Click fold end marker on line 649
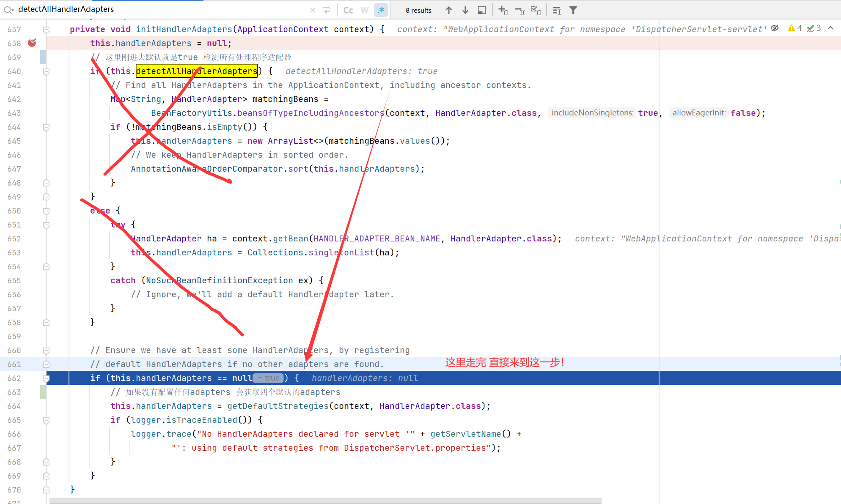The width and height of the screenshot is (841, 504). [47, 197]
